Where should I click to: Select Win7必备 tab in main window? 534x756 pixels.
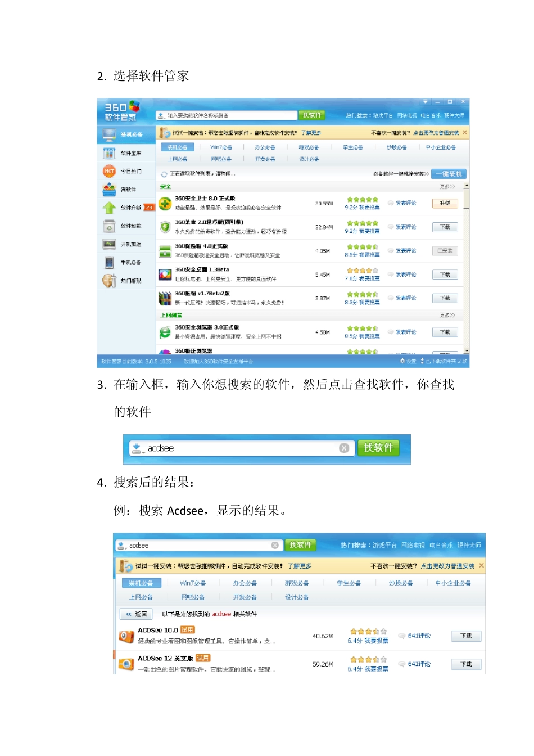pos(221,147)
